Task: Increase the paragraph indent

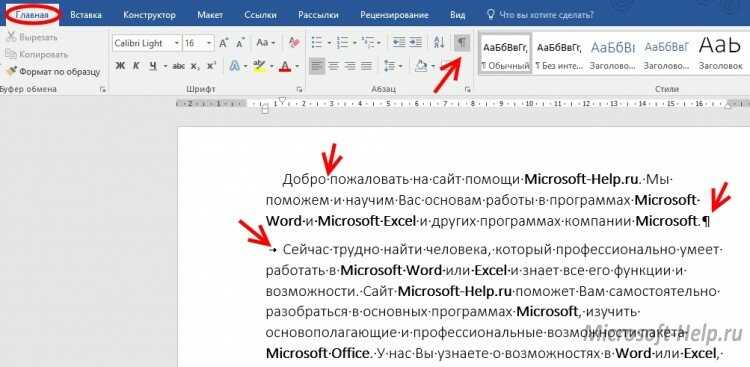Action: pyautogui.click(x=415, y=43)
